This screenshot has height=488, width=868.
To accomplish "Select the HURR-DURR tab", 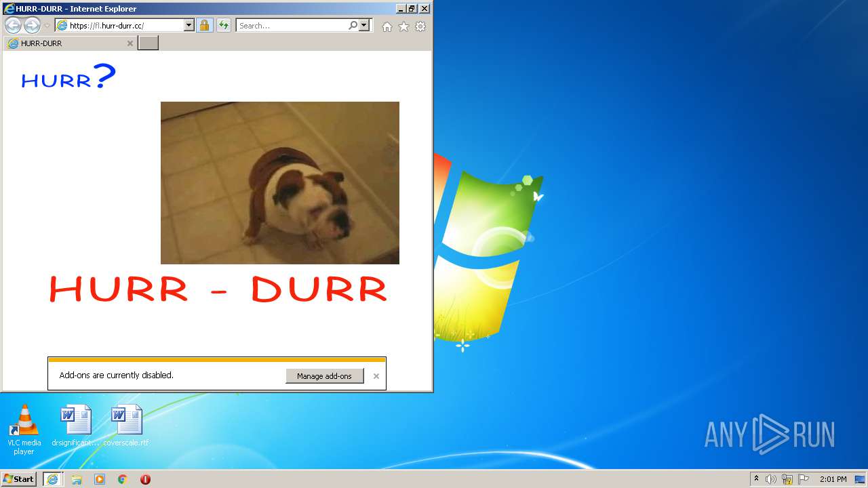I will pos(71,43).
